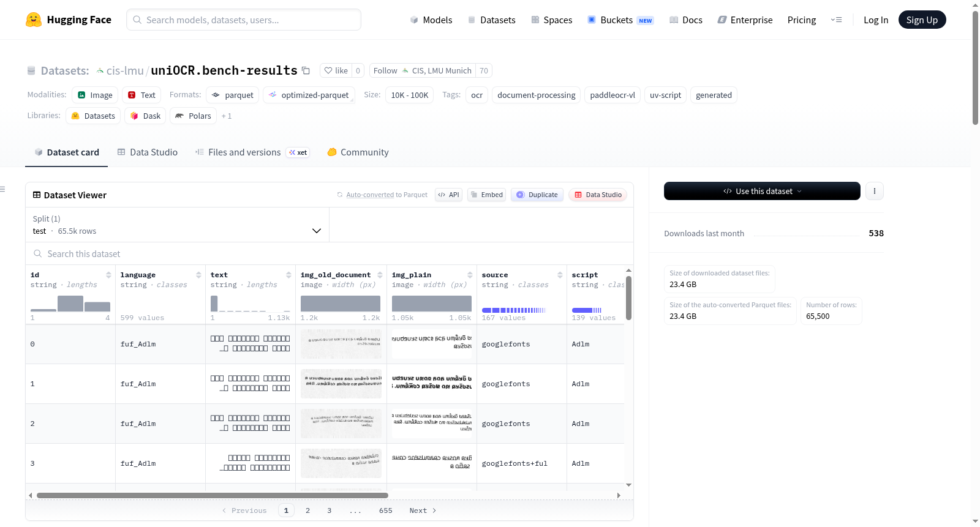This screenshot has height=527, width=980.
Task: Click the Embed button
Action: point(486,195)
